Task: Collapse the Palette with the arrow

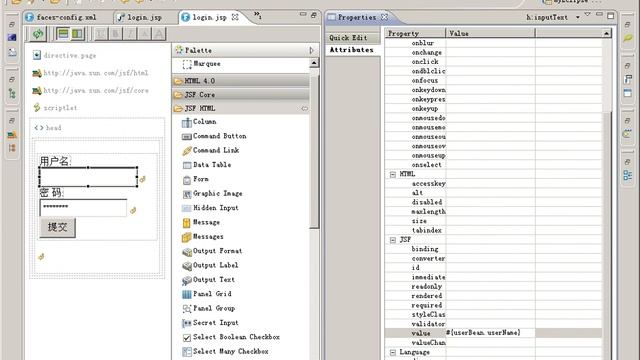Action: pos(311,50)
